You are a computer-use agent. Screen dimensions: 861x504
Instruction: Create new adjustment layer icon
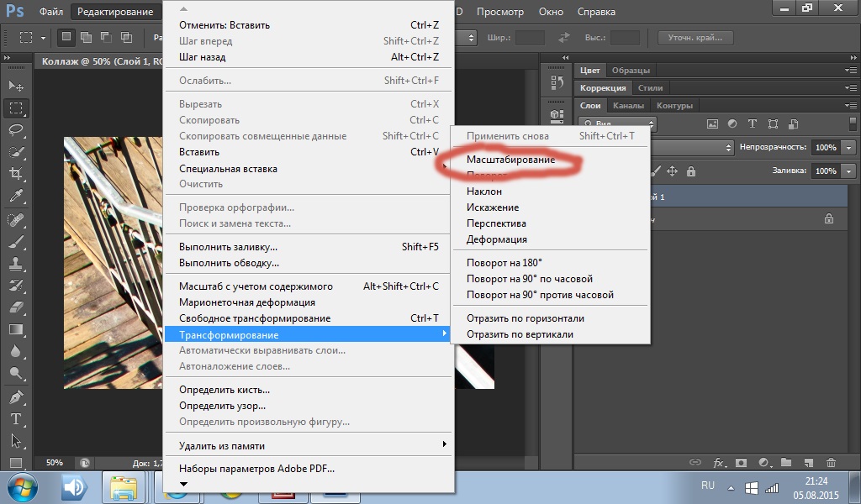click(x=763, y=462)
